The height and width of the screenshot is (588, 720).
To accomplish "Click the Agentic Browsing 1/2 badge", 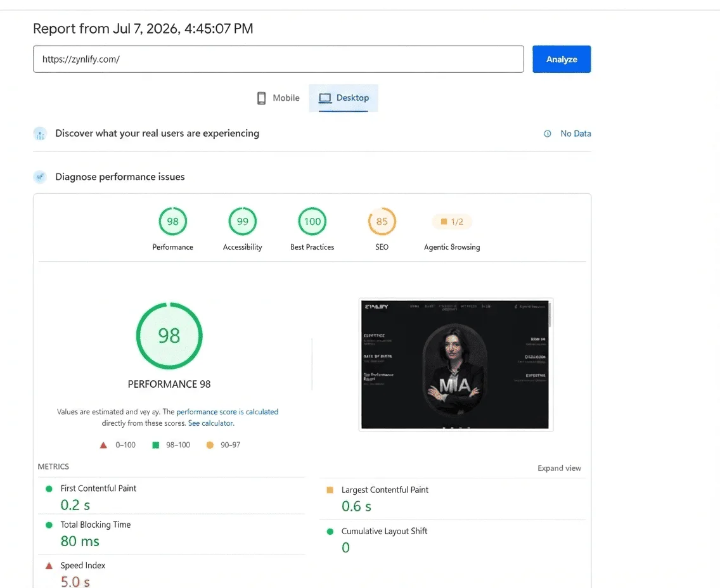I will click(452, 222).
